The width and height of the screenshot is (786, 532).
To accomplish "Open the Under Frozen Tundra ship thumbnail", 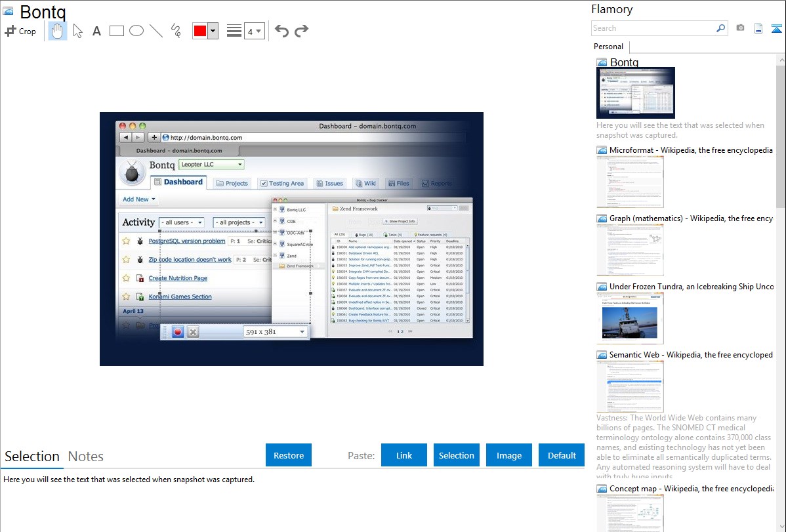I will 630,318.
